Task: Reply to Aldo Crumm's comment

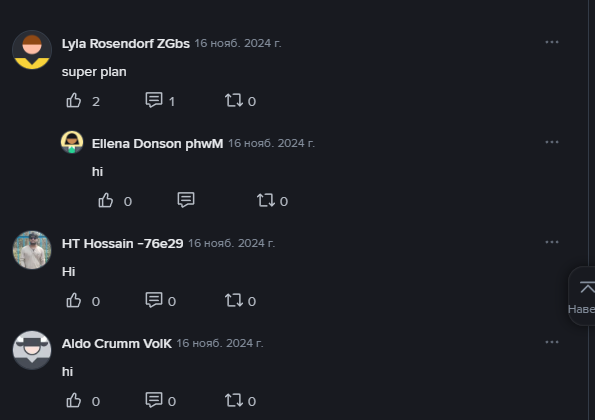Action: coord(154,400)
